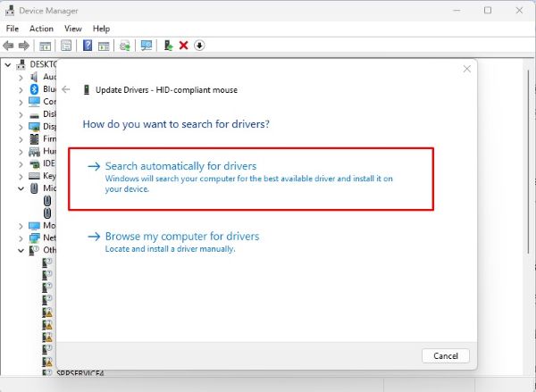The height and width of the screenshot is (392, 536).
Task: Choose Browse my computer for drivers
Action: click(x=173, y=242)
